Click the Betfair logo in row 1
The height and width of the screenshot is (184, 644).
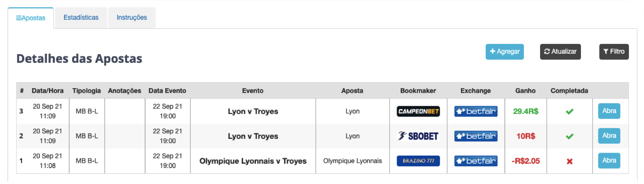click(x=476, y=161)
